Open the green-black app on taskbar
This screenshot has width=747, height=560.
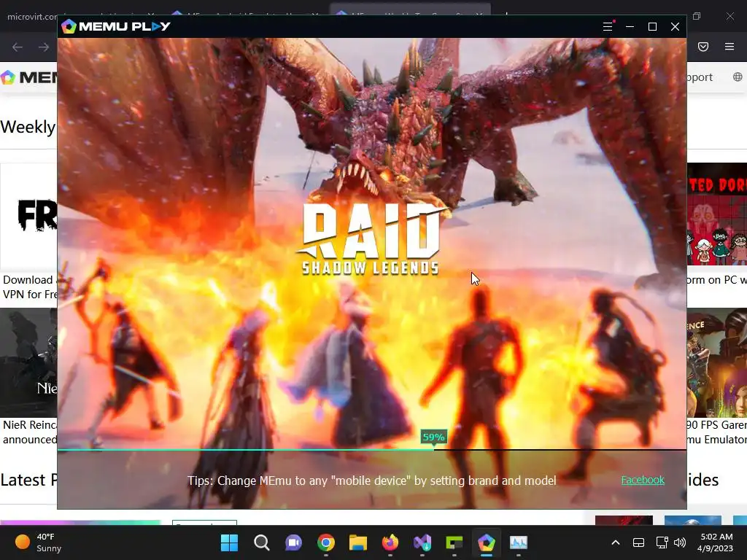click(x=454, y=542)
